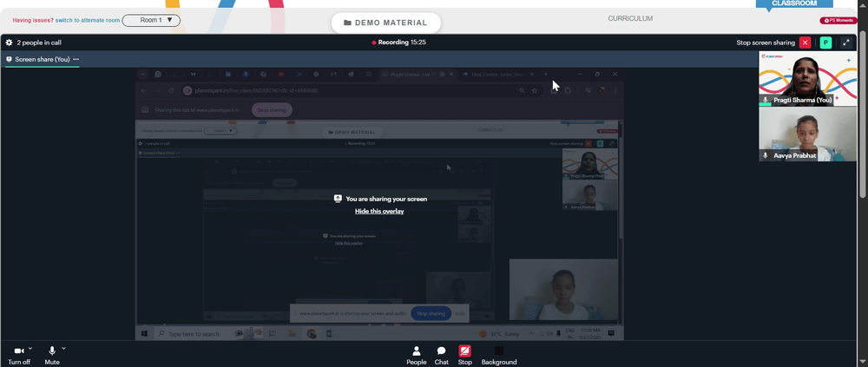The image size is (868, 367).
Task: Click WhatsApp pinned tab in preview
Action: click(158, 74)
